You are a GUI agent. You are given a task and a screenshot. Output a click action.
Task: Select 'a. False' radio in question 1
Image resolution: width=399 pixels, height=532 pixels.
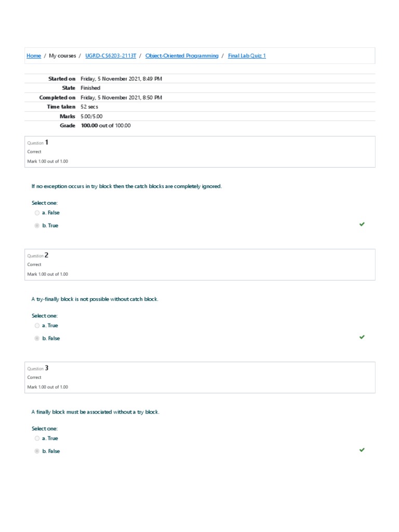pos(37,213)
